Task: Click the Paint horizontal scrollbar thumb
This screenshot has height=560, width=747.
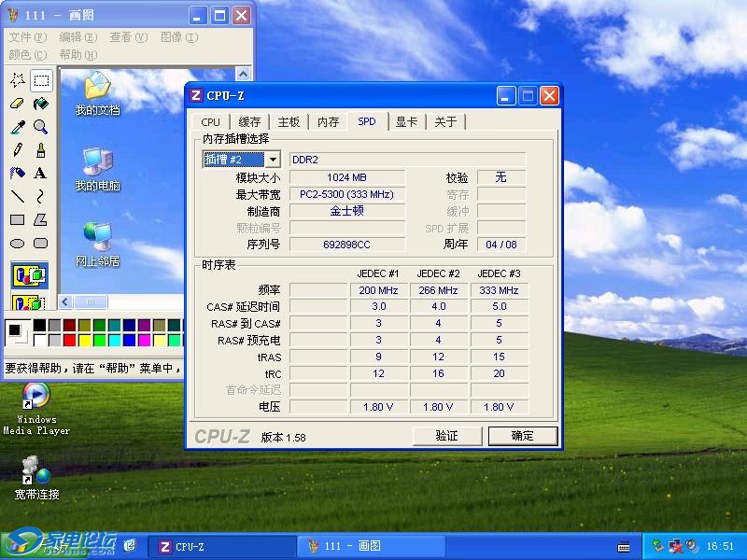Action: point(91,301)
